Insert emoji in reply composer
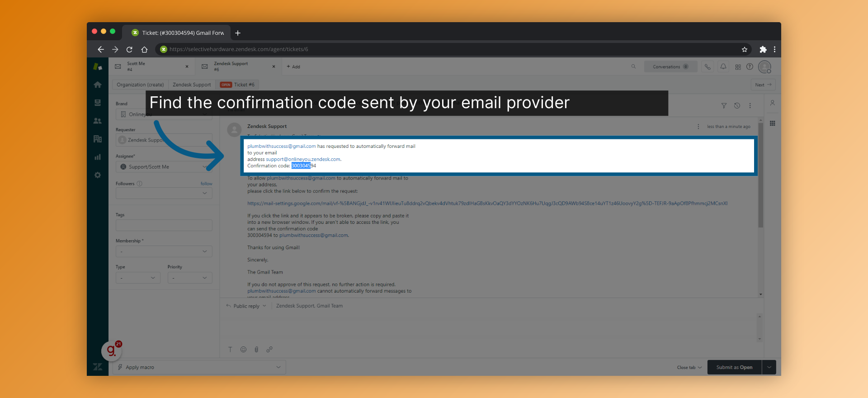 (243, 349)
